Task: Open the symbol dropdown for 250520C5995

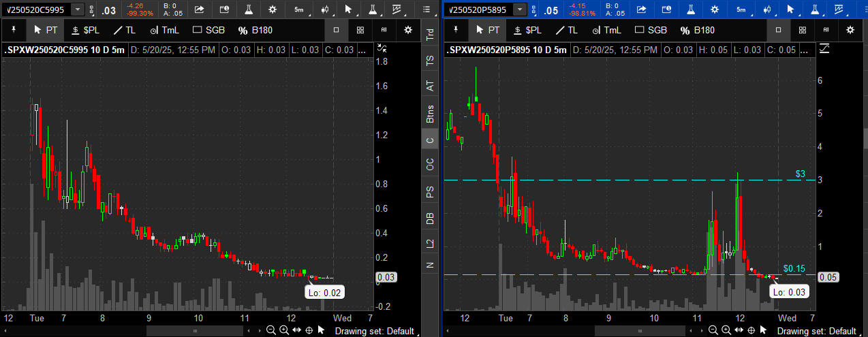Action: click(78, 10)
